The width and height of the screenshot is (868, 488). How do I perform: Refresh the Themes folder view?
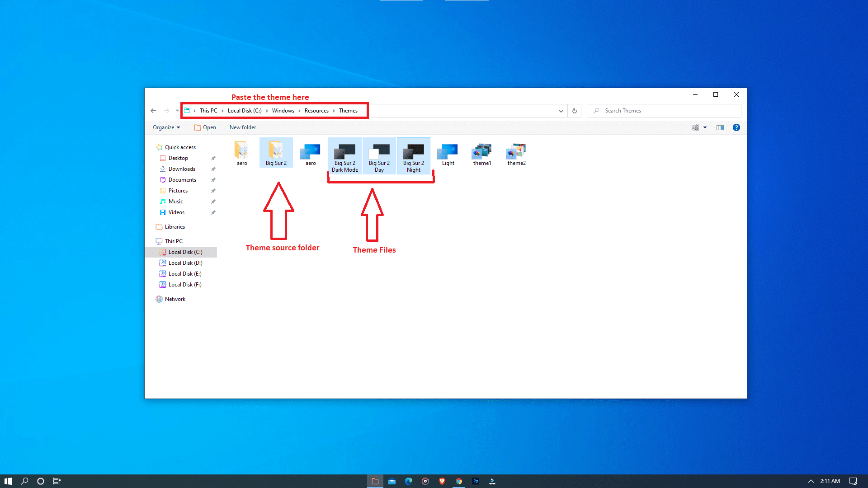(574, 111)
